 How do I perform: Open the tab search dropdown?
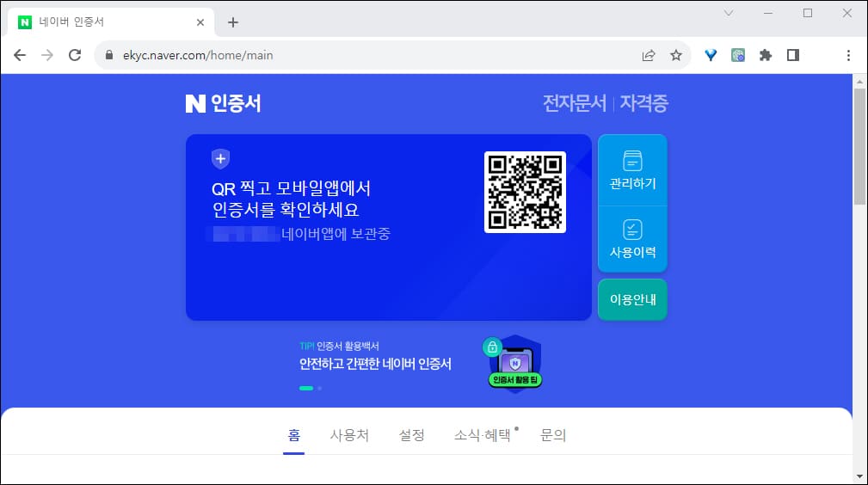click(729, 13)
